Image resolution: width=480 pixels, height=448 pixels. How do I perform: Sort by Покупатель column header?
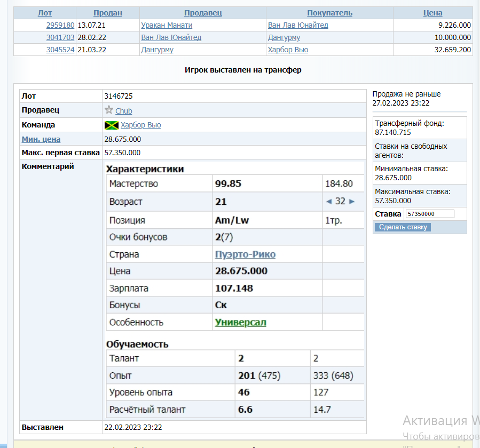pos(330,13)
